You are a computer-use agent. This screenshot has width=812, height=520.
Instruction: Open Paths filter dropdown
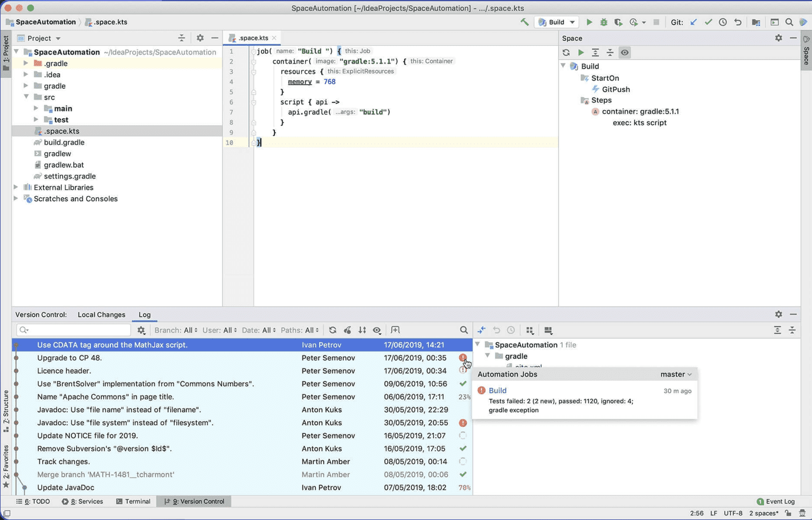click(300, 330)
